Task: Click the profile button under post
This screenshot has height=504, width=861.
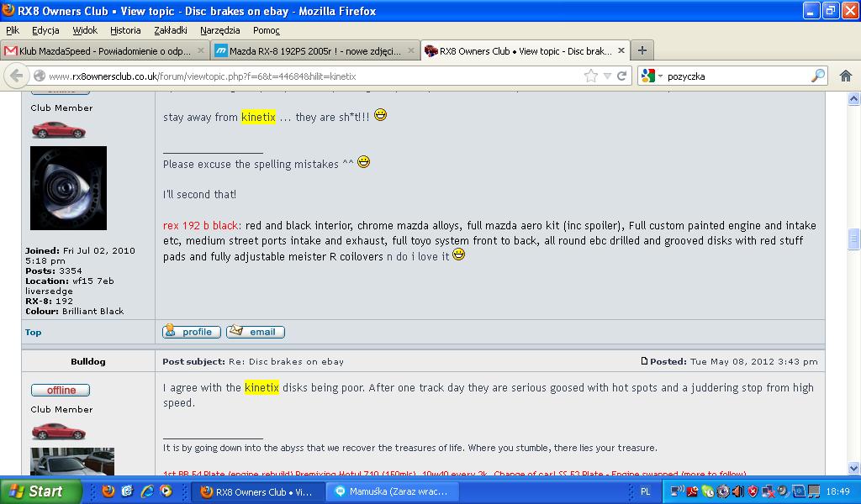Action: [x=192, y=332]
